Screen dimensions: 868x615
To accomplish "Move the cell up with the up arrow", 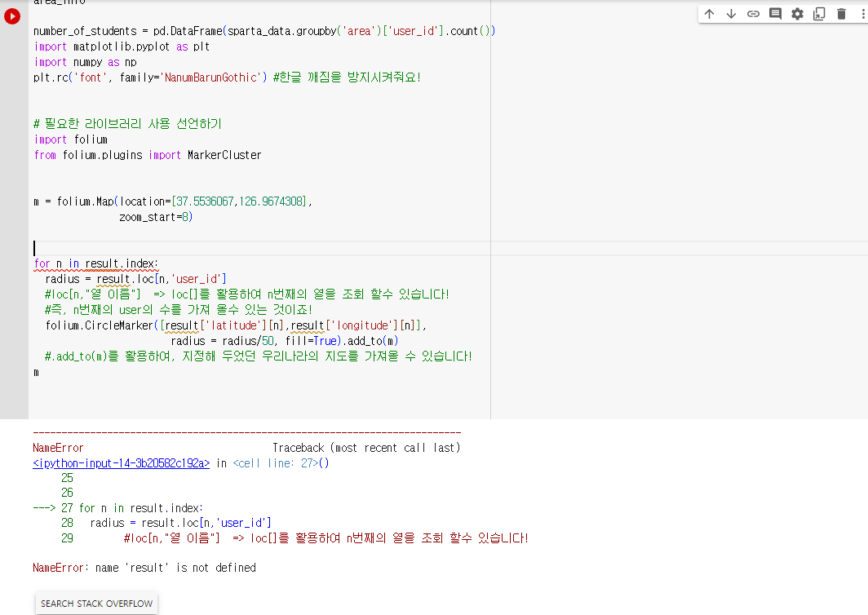I will 709,14.
